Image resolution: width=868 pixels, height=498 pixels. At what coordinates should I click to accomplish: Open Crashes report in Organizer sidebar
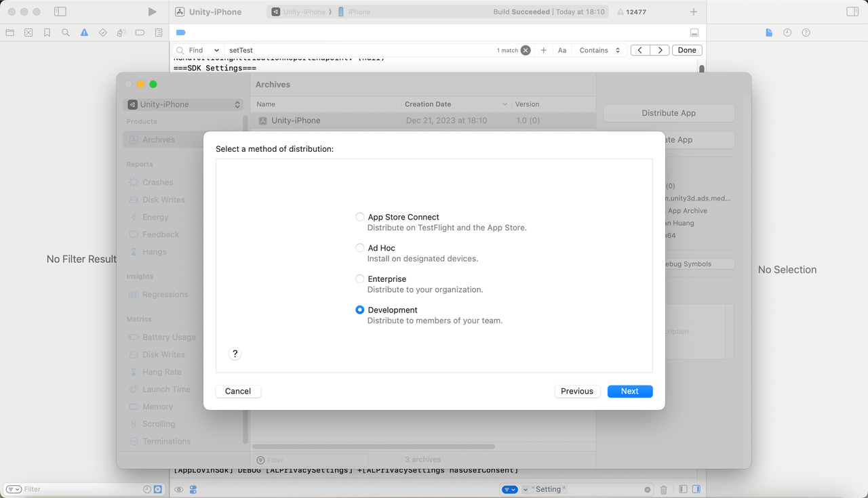pos(157,182)
